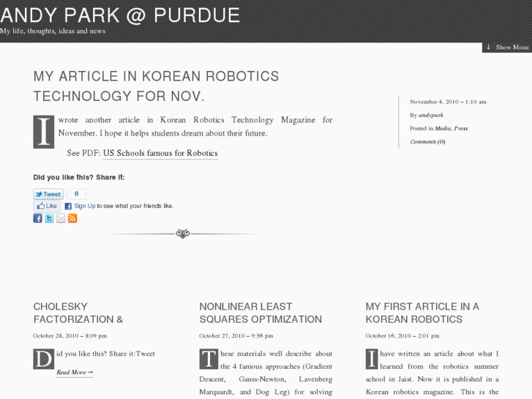Open Cholesky Factorization post title
This screenshot has height=399, width=532.
(78, 313)
